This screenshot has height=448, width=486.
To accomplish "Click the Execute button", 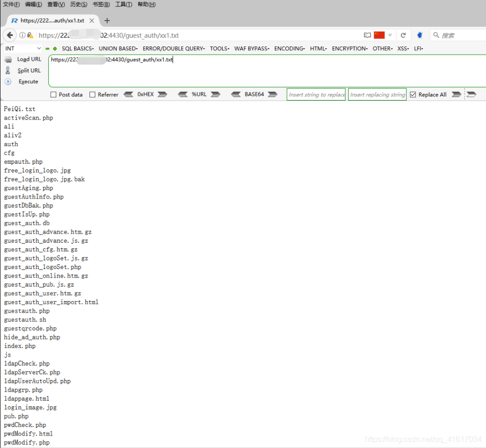I will (28, 82).
